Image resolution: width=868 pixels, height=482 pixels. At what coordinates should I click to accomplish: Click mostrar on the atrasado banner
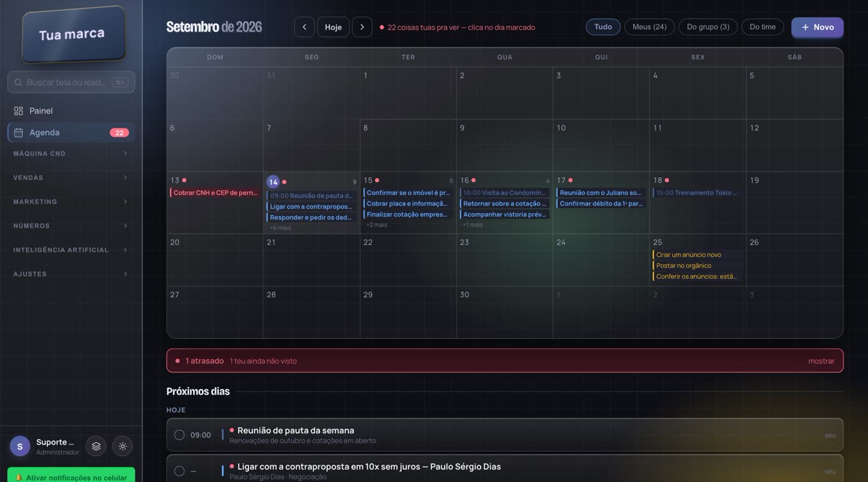(x=821, y=361)
